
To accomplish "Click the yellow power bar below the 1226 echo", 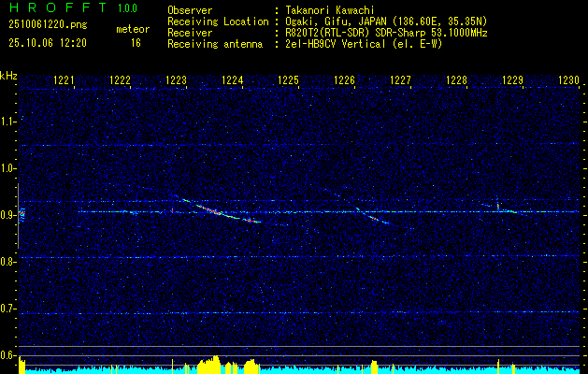I will tap(374, 367).
